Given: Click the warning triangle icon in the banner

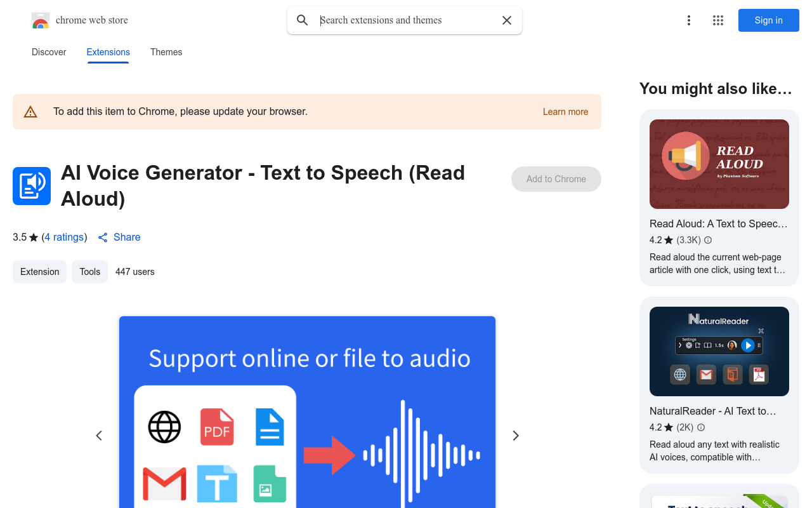Looking at the screenshot, I should (30, 112).
